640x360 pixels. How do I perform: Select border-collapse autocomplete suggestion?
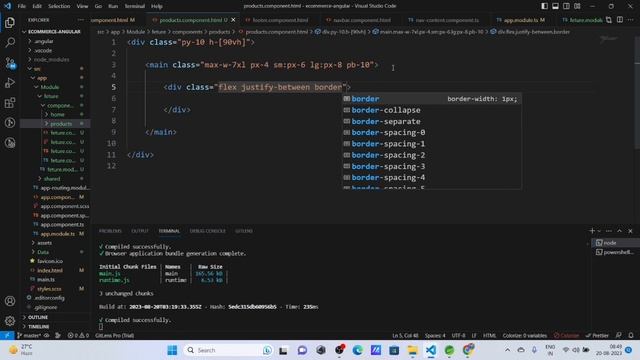point(431,110)
